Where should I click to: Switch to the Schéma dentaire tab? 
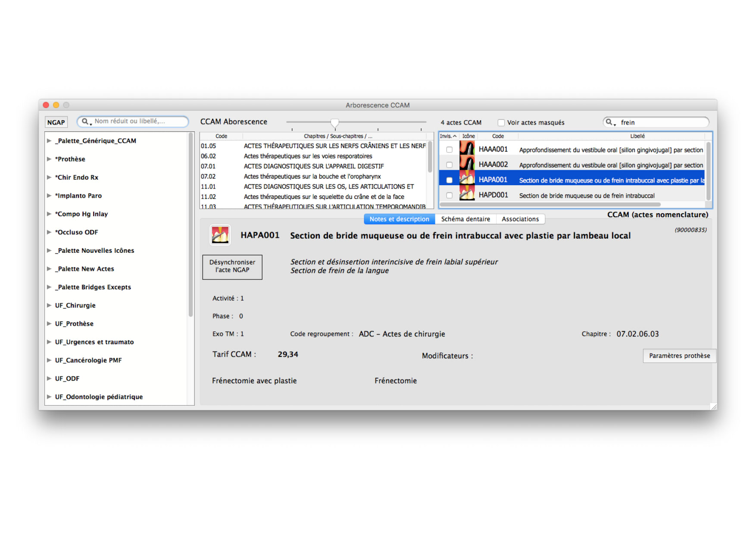click(x=465, y=219)
